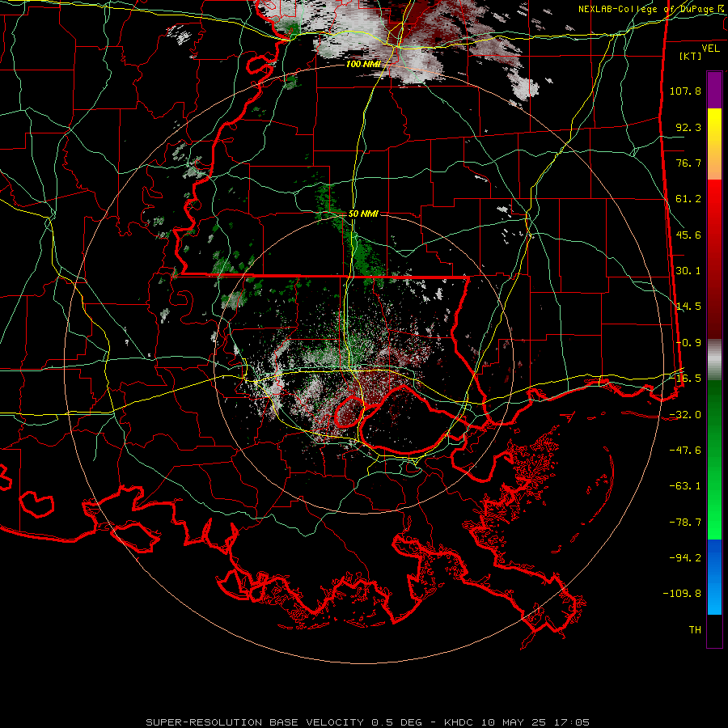Click the 100 NMI range ring label
The width and height of the screenshot is (728, 728).
363,64
